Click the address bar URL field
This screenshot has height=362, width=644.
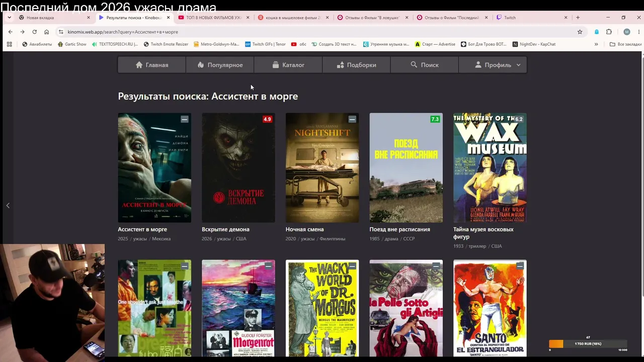(x=322, y=32)
